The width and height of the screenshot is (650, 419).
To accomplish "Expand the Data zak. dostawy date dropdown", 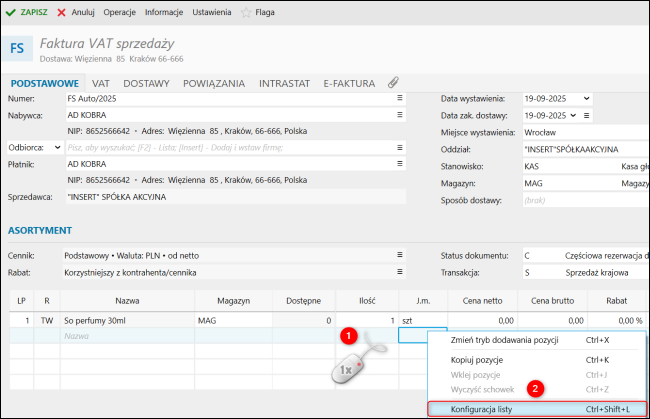I will (x=573, y=115).
